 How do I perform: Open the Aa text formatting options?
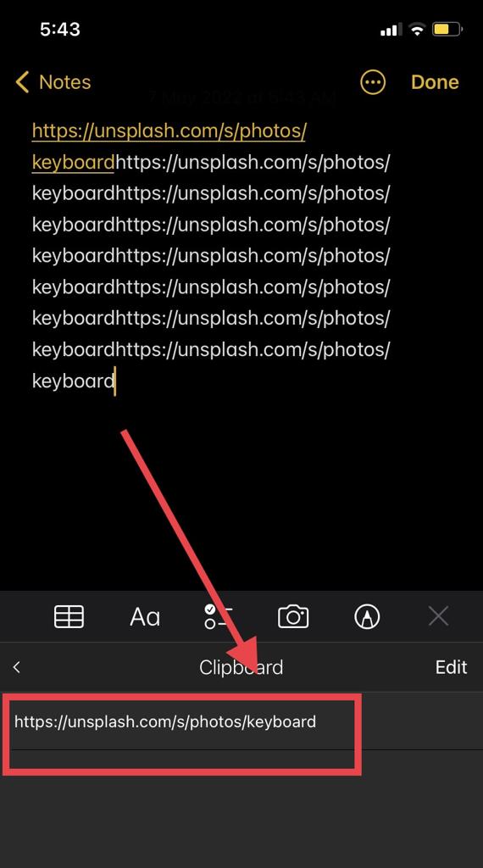[x=145, y=617]
